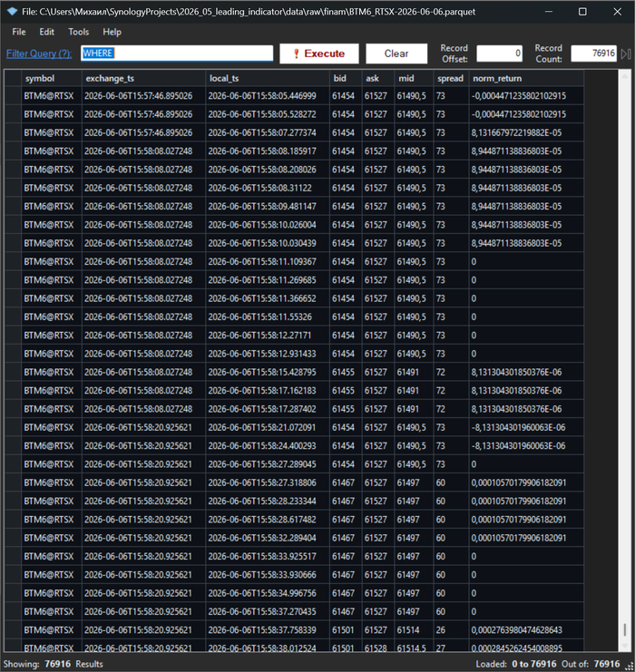Select bid cell in row 15:58:15.428795
The image size is (635, 672).
point(346,373)
